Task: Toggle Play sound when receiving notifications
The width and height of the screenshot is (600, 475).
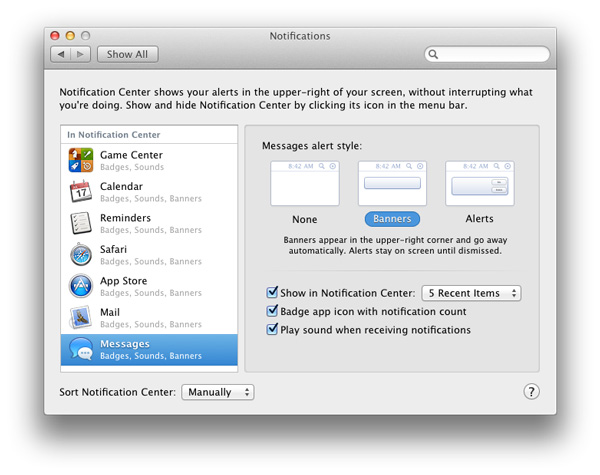Action: (272, 329)
